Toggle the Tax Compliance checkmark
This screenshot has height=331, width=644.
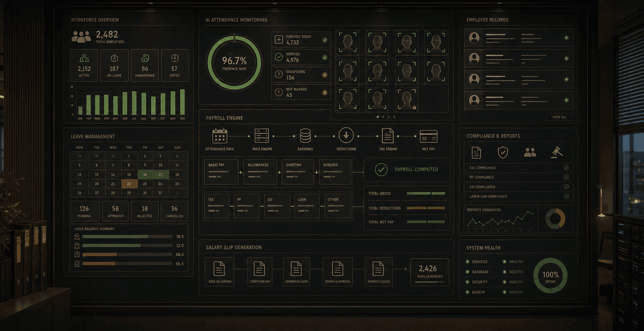coord(566,168)
